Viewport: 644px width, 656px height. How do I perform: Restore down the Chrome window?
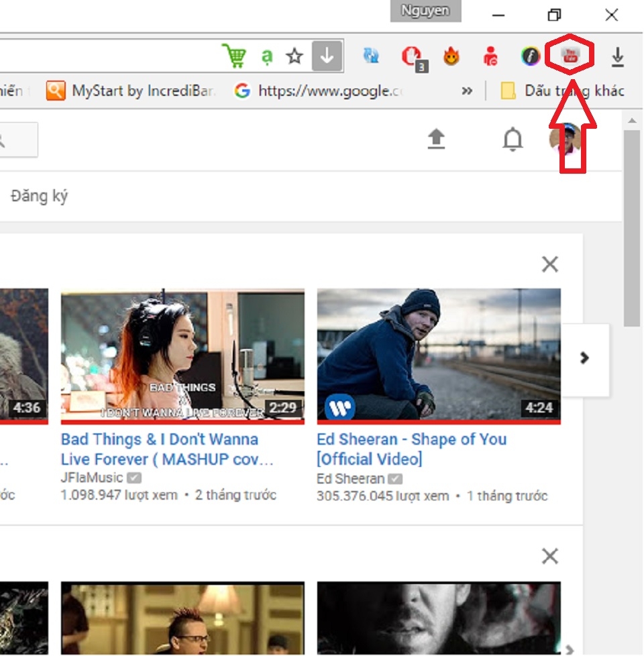pos(555,15)
